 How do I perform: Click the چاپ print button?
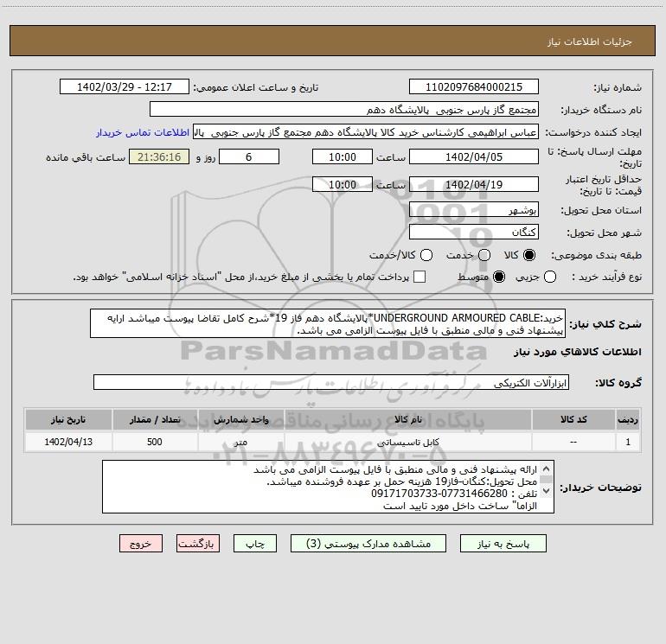click(x=255, y=544)
